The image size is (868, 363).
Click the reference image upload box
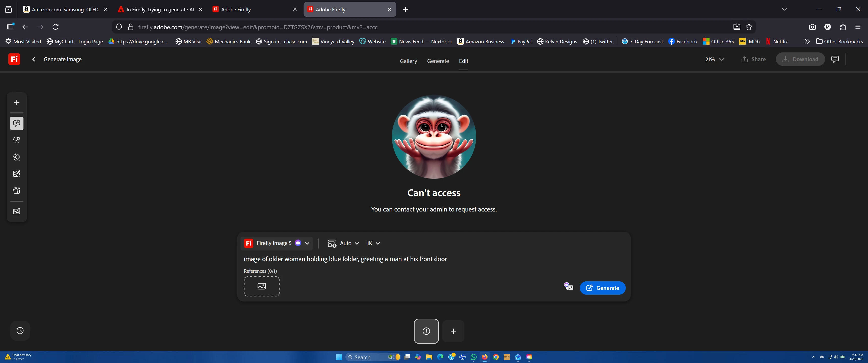pos(261,286)
